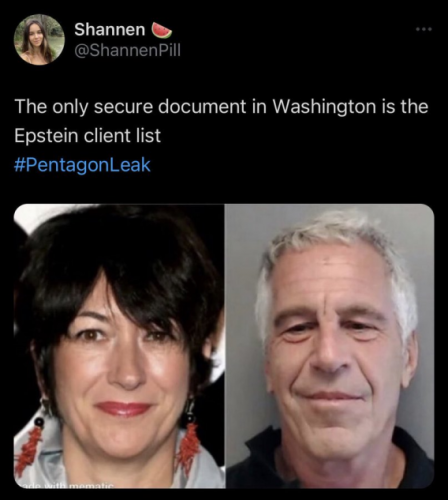
Task: Click the 'made with mematic' watermark
Action: click(x=67, y=485)
